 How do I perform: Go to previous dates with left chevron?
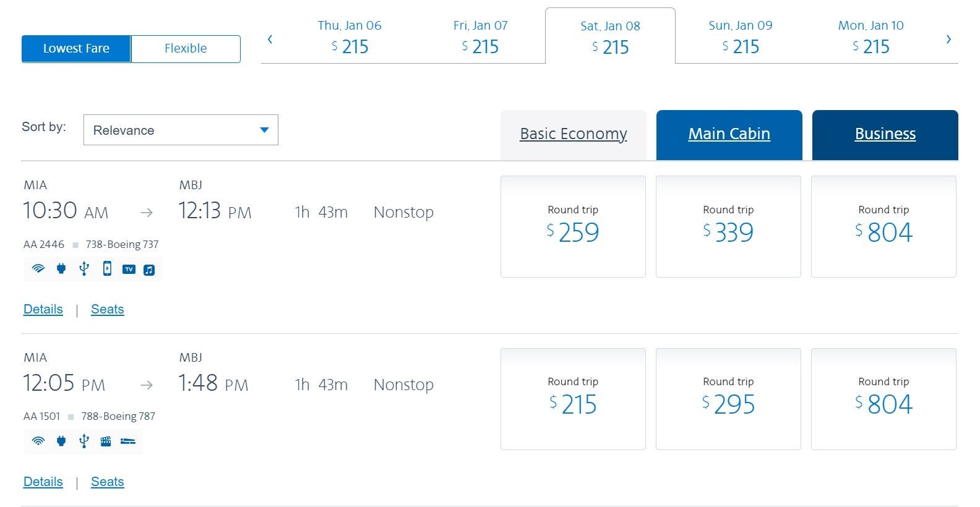(270, 40)
